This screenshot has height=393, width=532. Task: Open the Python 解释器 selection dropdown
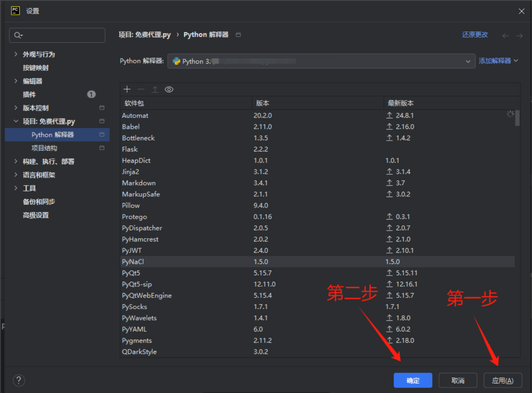321,61
